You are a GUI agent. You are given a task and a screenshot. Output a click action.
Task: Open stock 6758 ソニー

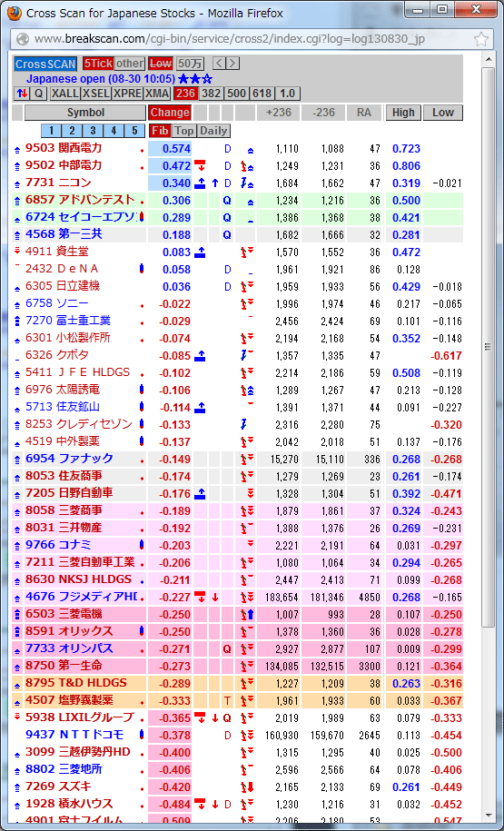[x=57, y=303]
